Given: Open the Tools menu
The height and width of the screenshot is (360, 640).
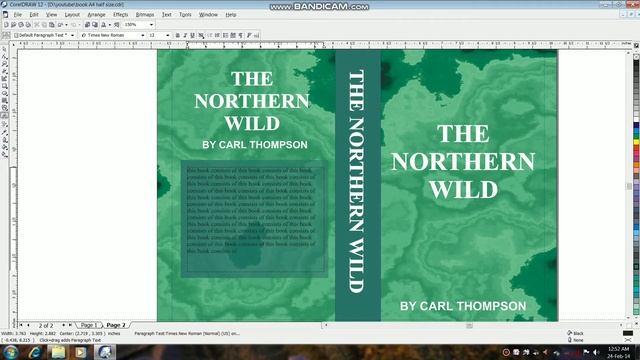Looking at the screenshot, I should point(185,15).
